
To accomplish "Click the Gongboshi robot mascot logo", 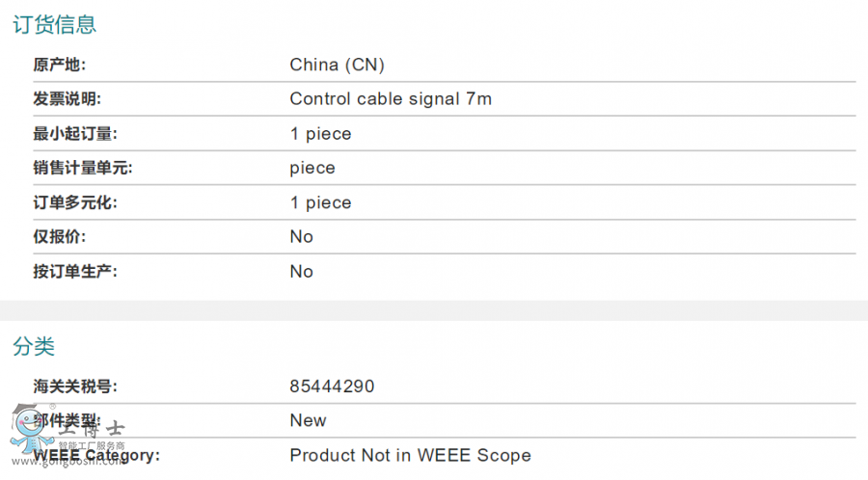I will click(31, 429).
